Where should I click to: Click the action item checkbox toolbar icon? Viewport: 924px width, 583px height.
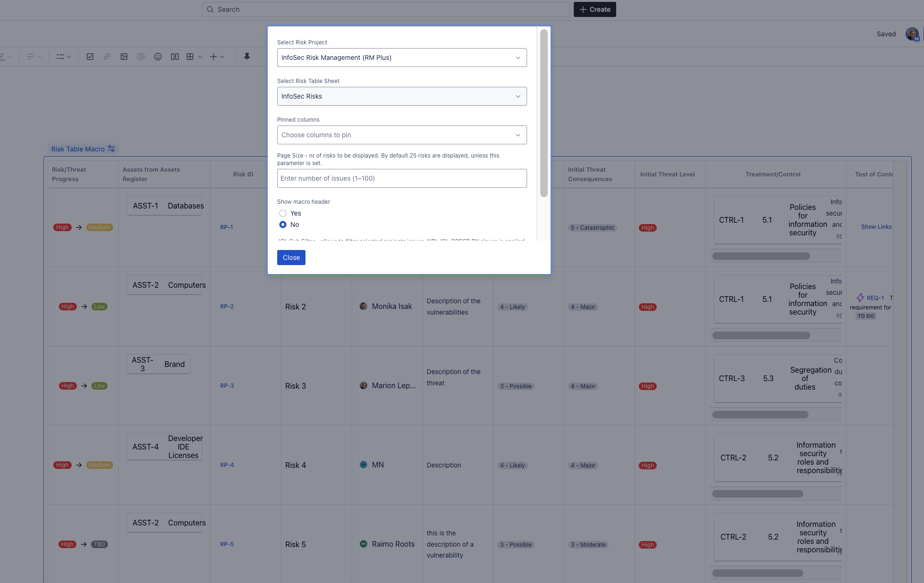pos(90,57)
